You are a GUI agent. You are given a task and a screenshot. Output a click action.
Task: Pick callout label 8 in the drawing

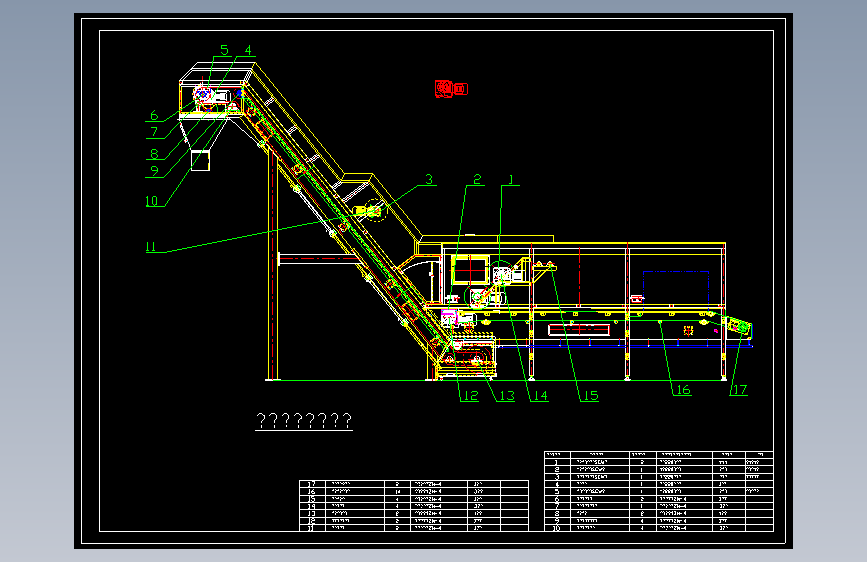coord(154,154)
